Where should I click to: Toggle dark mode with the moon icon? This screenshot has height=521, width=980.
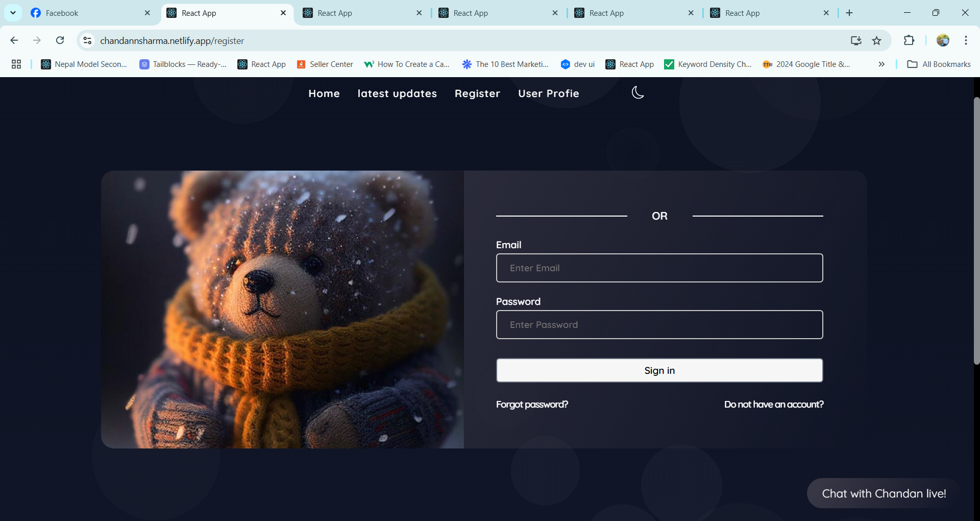[638, 92]
